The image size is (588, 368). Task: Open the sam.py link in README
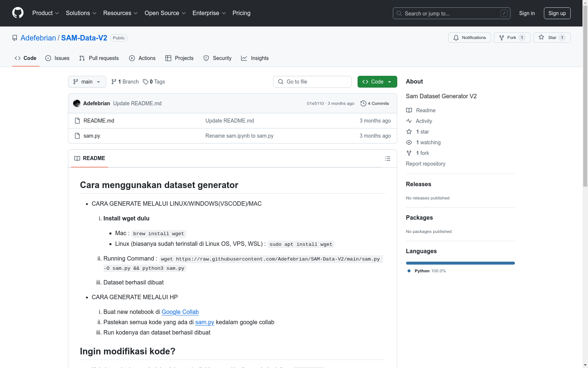pos(205,322)
